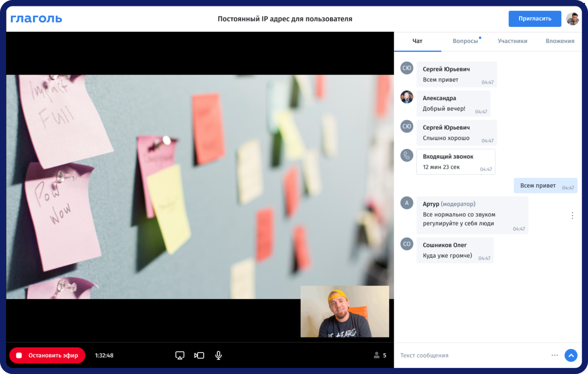Open the Вложения tab
This screenshot has height=374, width=588.
[560, 41]
